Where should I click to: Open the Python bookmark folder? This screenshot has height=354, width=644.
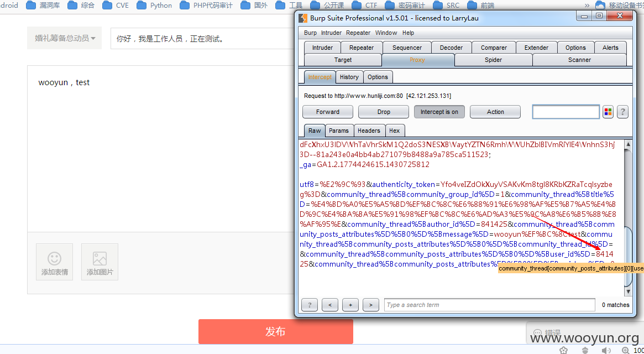(154, 6)
